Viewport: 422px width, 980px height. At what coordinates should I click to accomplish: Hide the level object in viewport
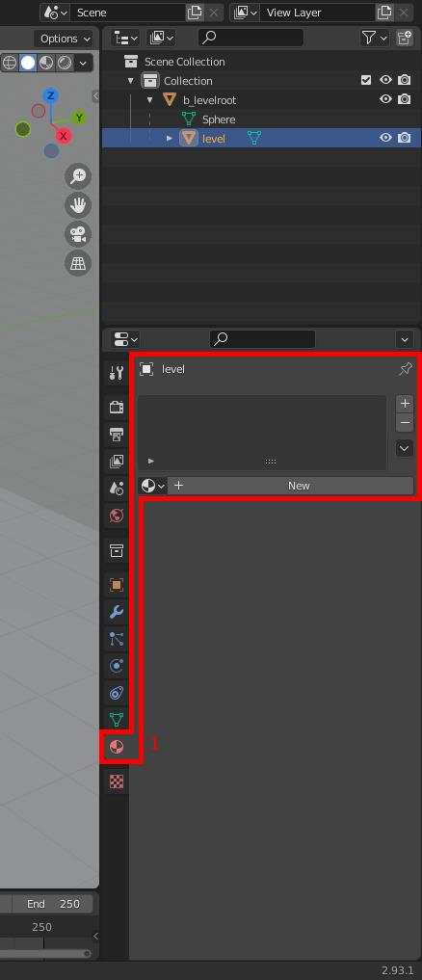[x=385, y=138]
